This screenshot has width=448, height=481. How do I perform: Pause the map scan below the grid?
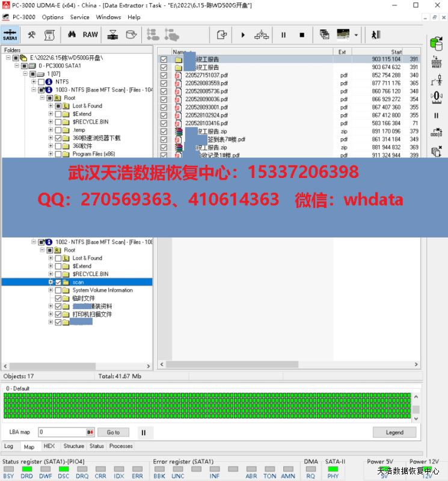143,432
